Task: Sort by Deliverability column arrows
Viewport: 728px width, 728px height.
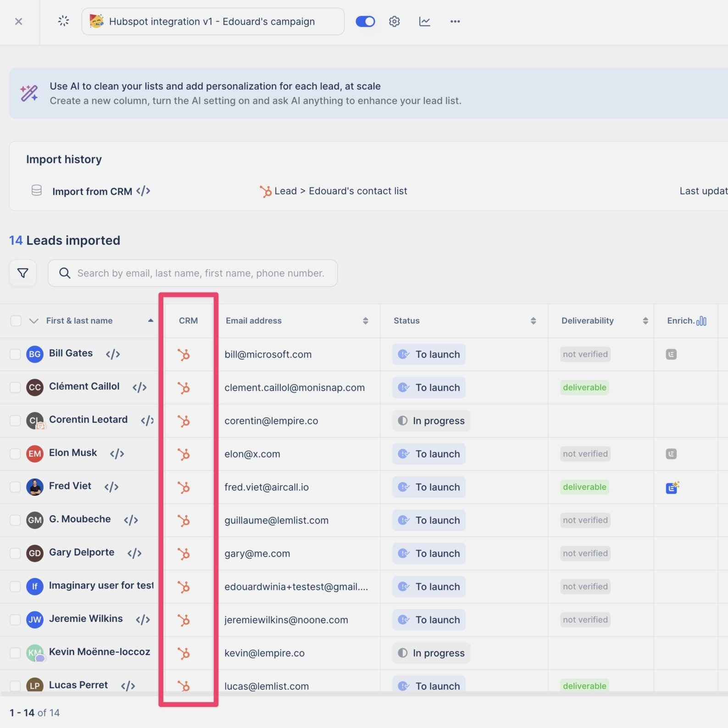Action: (x=645, y=321)
